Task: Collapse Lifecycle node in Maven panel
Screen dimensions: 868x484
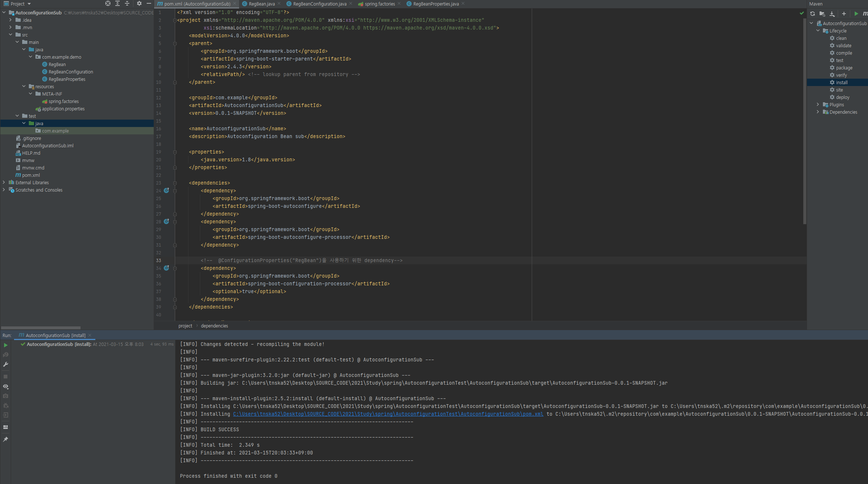Action: pyautogui.click(x=818, y=31)
